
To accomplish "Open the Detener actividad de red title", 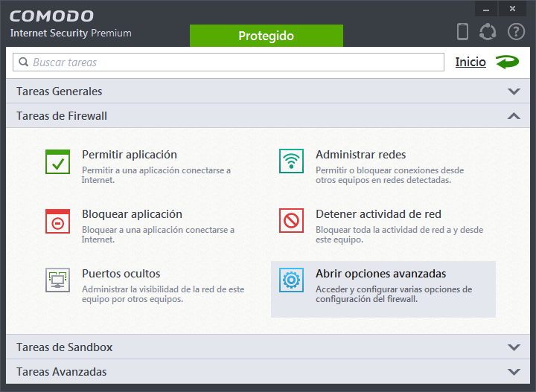I will (378, 214).
